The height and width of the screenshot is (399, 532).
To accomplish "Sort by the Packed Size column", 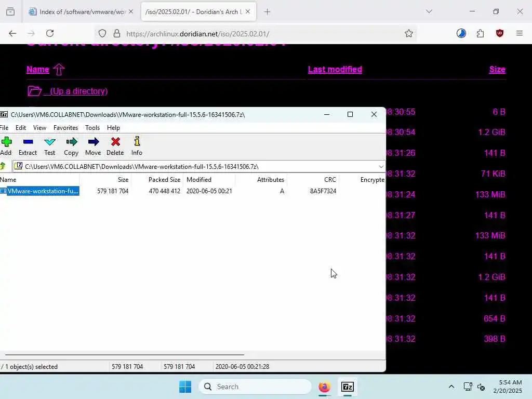I will [x=157, y=179].
